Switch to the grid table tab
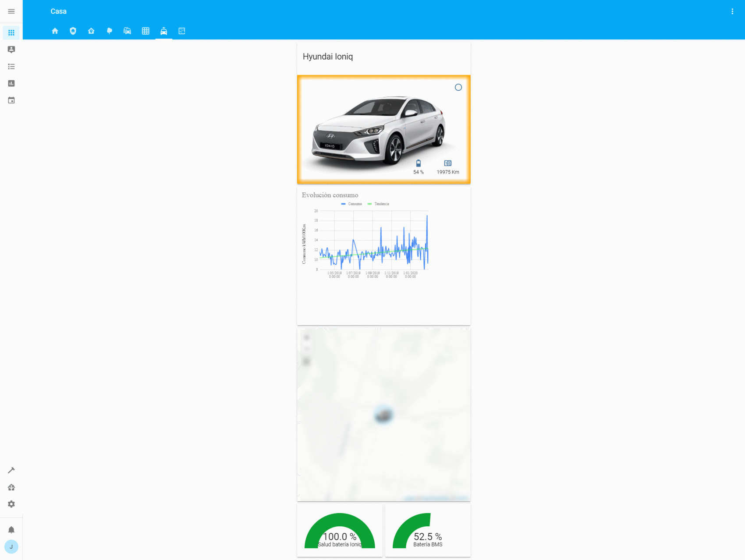Screen dimensions: 745x560 145,31
